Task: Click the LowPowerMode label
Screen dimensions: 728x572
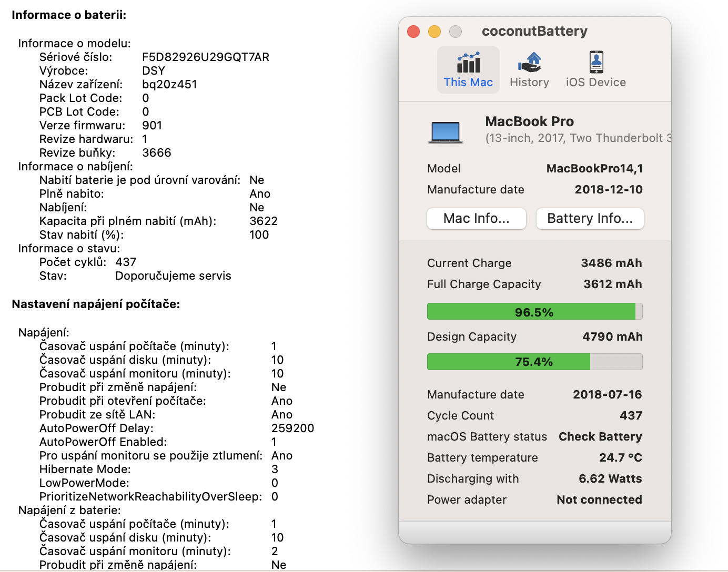Action: point(84,483)
